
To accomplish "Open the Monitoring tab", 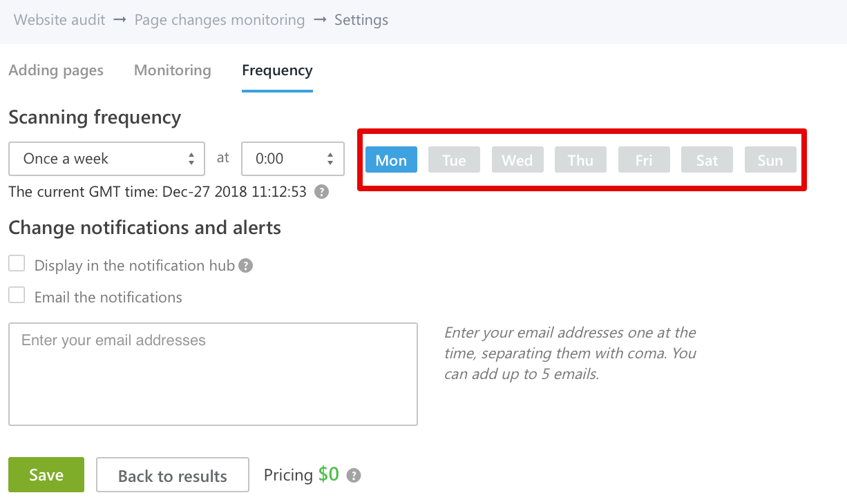I will pos(173,70).
